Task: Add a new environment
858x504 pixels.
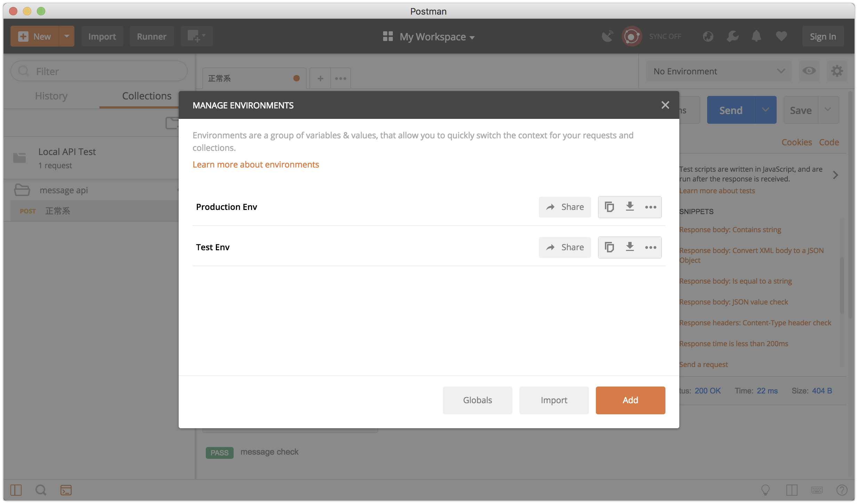Action: [630, 400]
